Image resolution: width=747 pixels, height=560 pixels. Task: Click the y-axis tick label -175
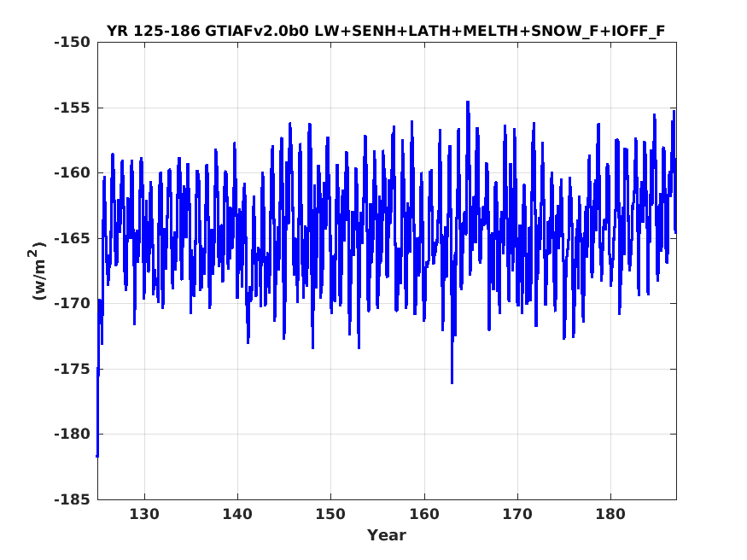72,369
